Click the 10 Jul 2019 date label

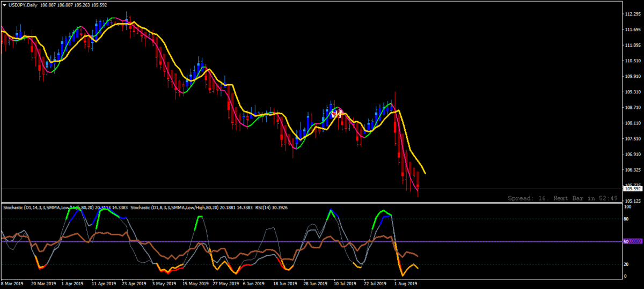(x=345, y=283)
